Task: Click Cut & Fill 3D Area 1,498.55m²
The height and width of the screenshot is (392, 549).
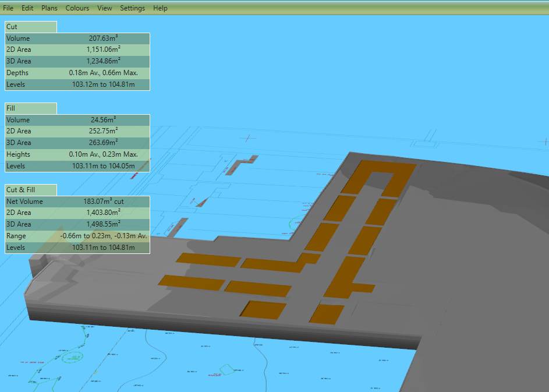Action: pos(103,224)
